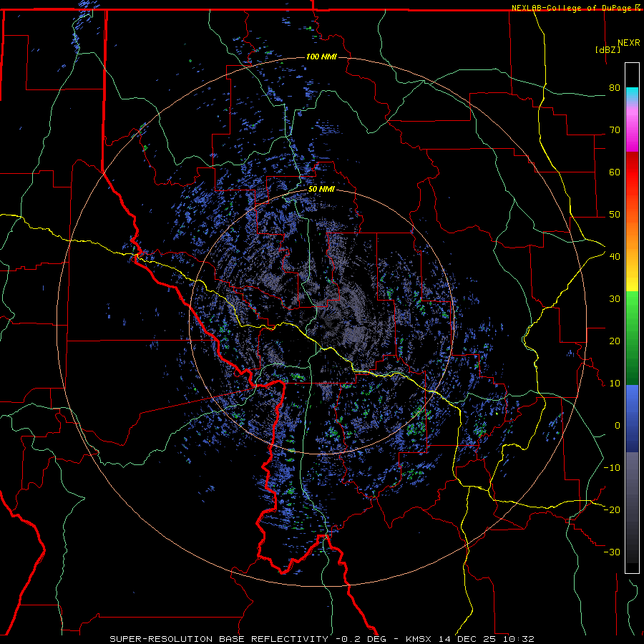The image size is (644, 644).
Task: Click the -20 value on the dBZ scale
Action: (612, 509)
